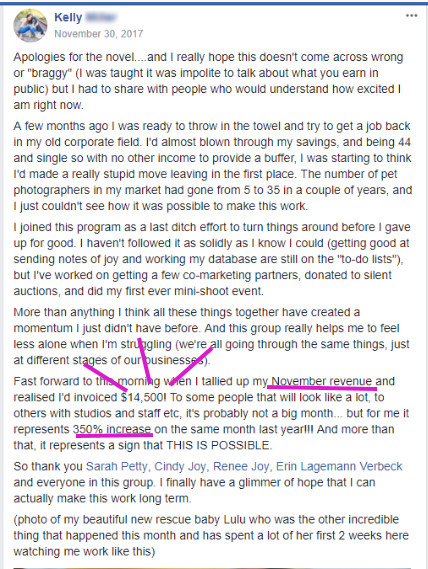Click Kelly's profile picture
Viewport: 428px width, 569px height.
(30, 26)
